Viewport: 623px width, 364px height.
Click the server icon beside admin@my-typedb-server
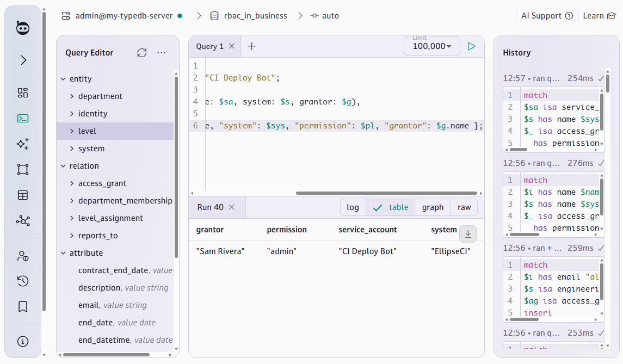coord(66,16)
